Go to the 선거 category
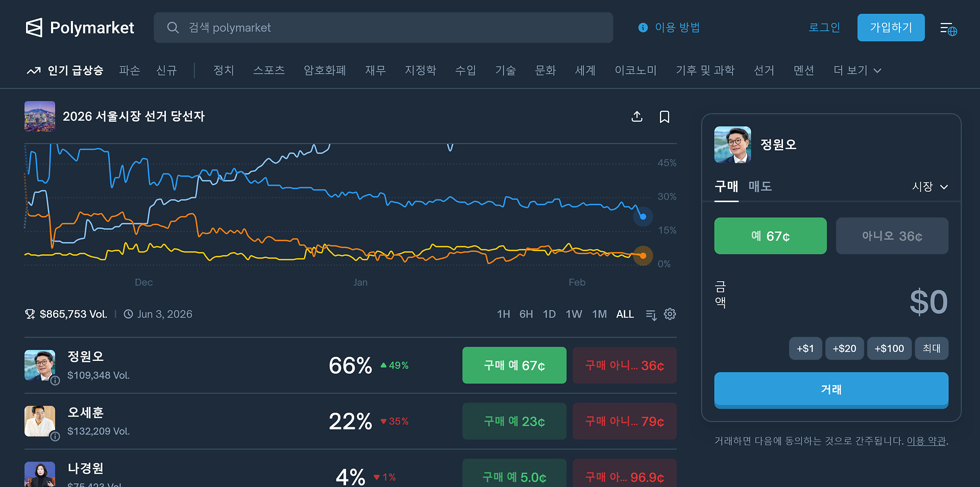This screenshot has width=980, height=487. pyautogui.click(x=764, y=70)
